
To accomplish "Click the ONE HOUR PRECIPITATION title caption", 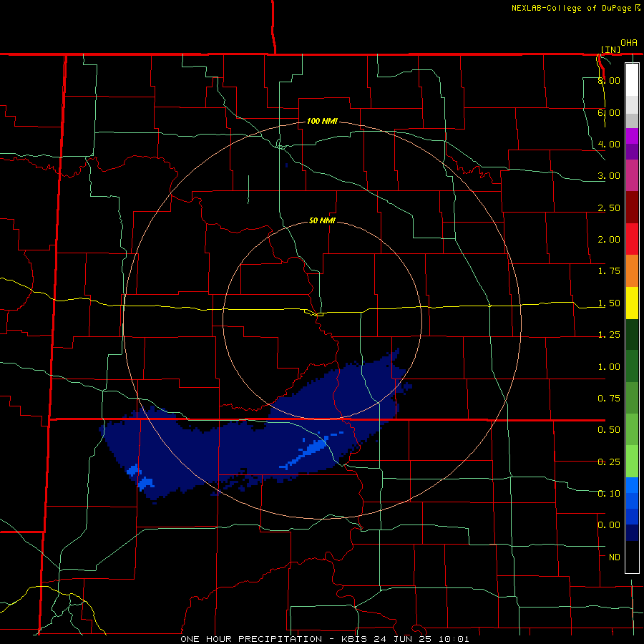I will pos(251,639).
